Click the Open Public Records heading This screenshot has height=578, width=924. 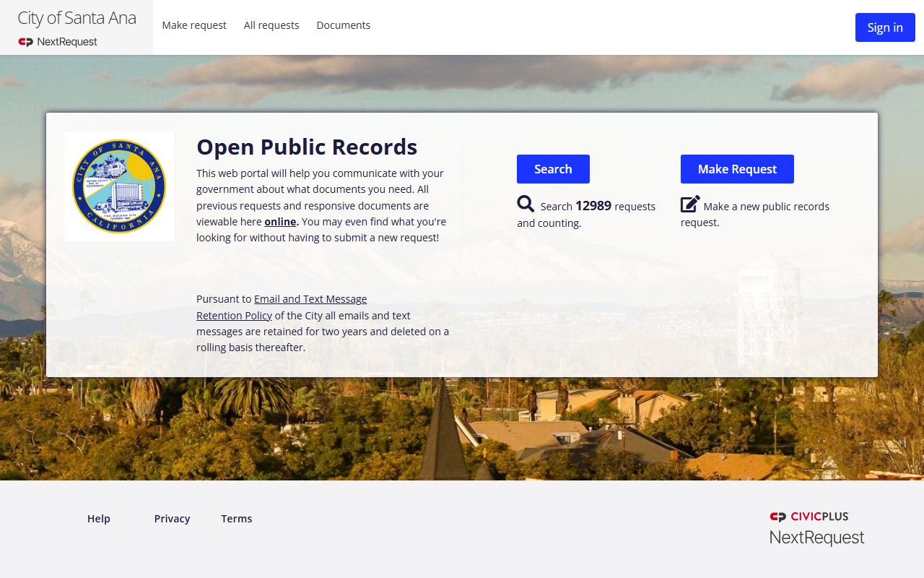click(307, 147)
